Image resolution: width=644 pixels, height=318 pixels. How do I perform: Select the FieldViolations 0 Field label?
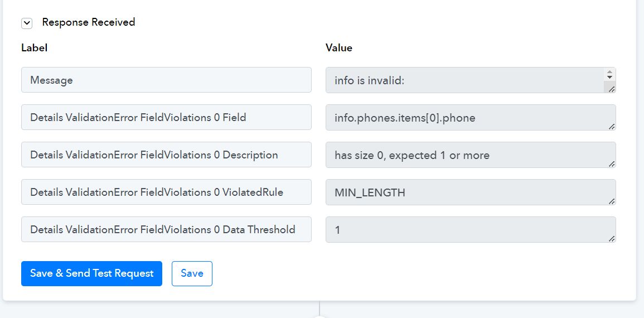[166, 118]
